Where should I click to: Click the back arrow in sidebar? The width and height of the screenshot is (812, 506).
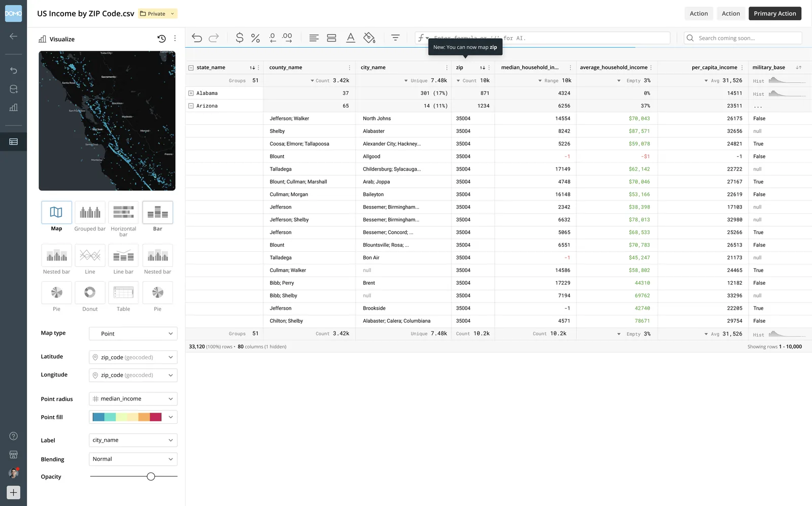pyautogui.click(x=14, y=36)
